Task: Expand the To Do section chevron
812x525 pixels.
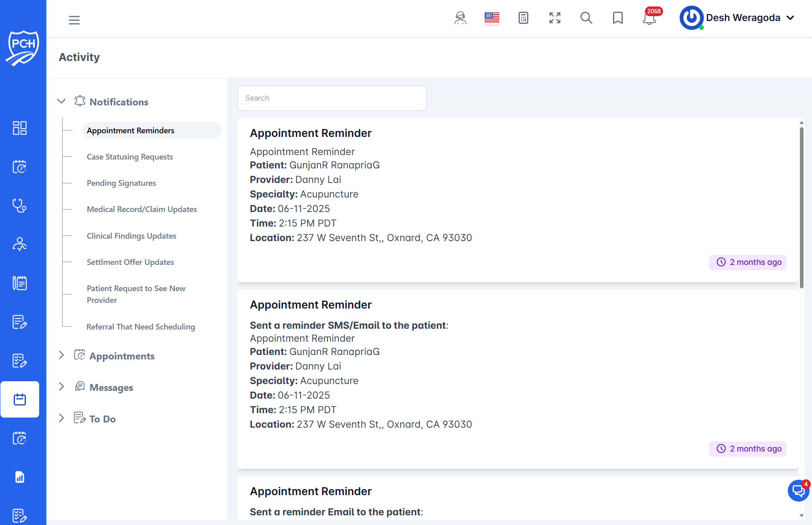Action: 61,418
